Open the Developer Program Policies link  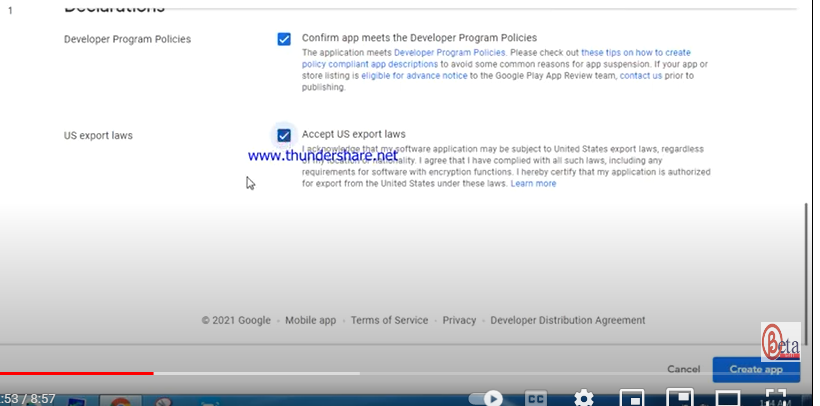(435, 52)
